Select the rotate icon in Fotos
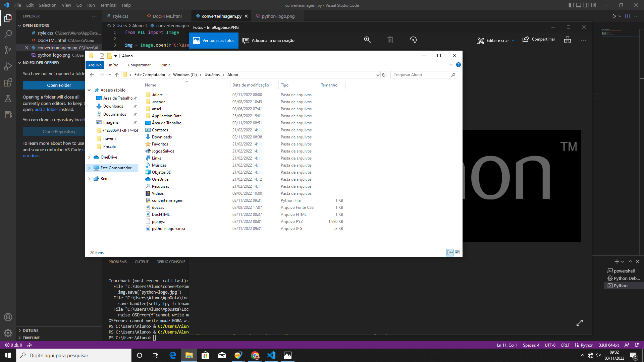This screenshot has height=362, width=644. [413, 40]
